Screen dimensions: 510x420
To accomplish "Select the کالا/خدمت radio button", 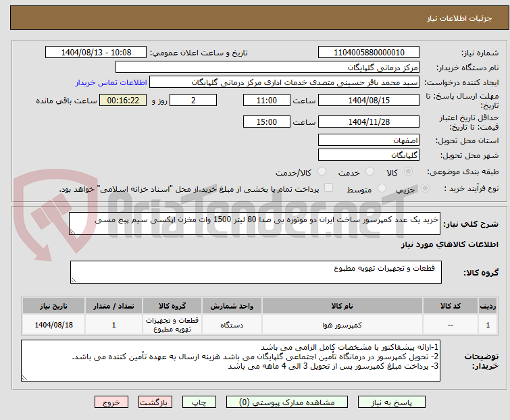I will coord(322,172).
